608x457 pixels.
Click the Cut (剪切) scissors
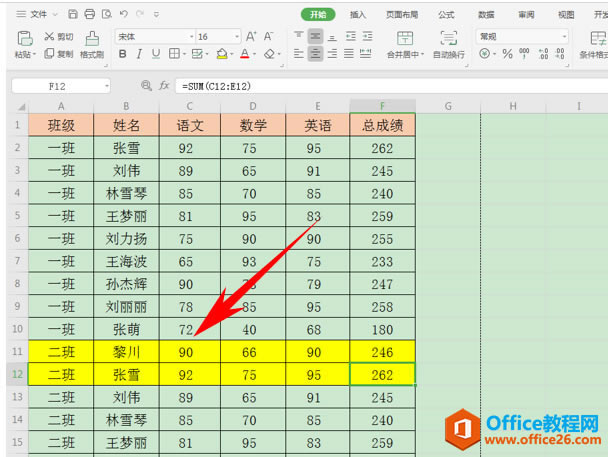coord(49,36)
